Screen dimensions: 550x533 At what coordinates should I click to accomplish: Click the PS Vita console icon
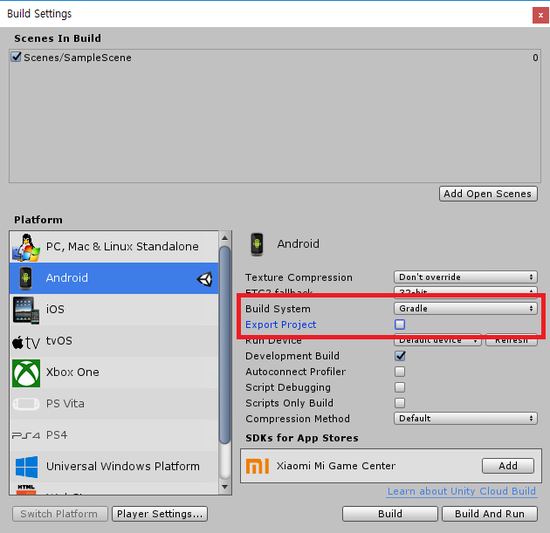(x=26, y=404)
